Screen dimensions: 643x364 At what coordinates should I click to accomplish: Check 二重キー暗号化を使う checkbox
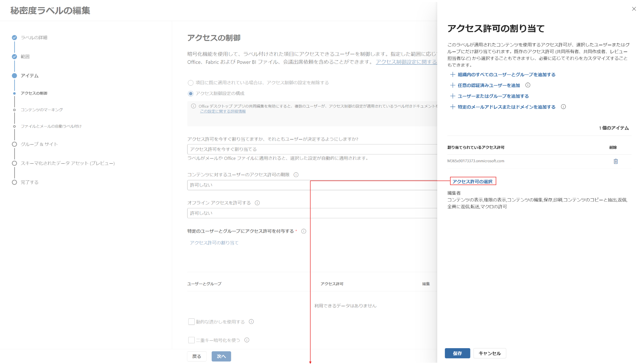coord(191,340)
